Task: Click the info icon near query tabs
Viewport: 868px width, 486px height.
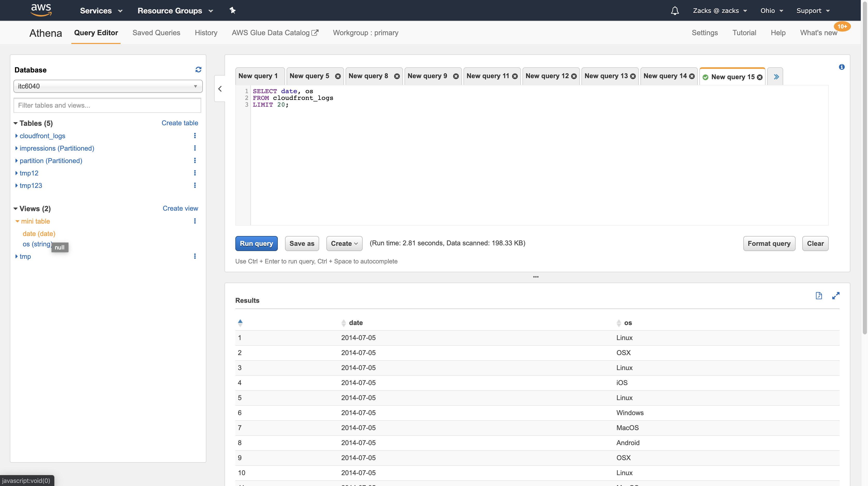Action: point(841,67)
